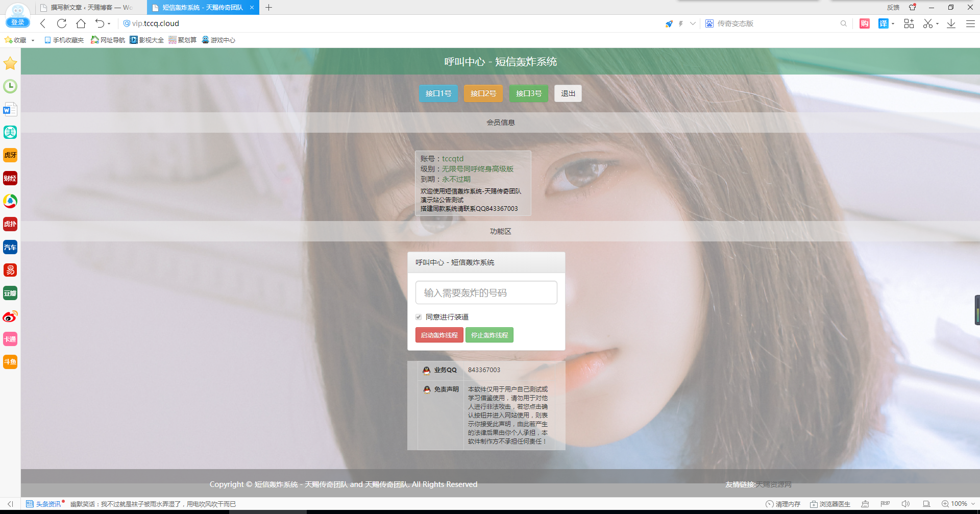980x514 pixels.
Task: Open the main hamburger menu
Action: [970, 23]
